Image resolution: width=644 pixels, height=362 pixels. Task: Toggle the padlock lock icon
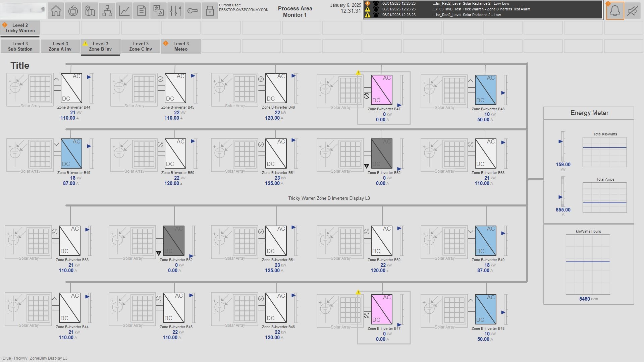coord(210,11)
